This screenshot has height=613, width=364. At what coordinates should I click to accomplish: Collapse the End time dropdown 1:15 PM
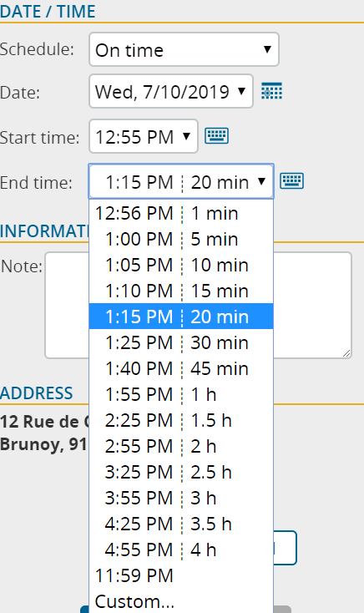pyautogui.click(x=181, y=181)
